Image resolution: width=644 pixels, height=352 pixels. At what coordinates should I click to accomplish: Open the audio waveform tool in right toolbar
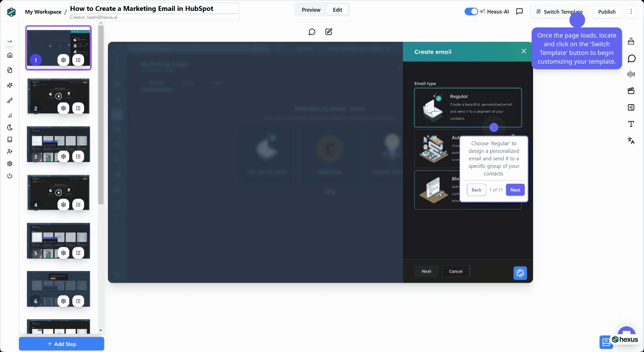click(x=631, y=74)
